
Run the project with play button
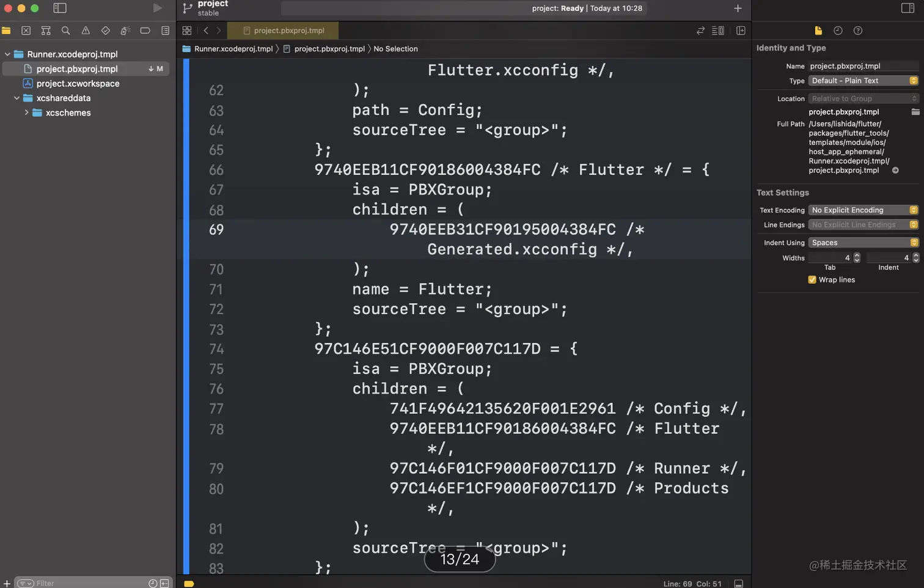(157, 8)
